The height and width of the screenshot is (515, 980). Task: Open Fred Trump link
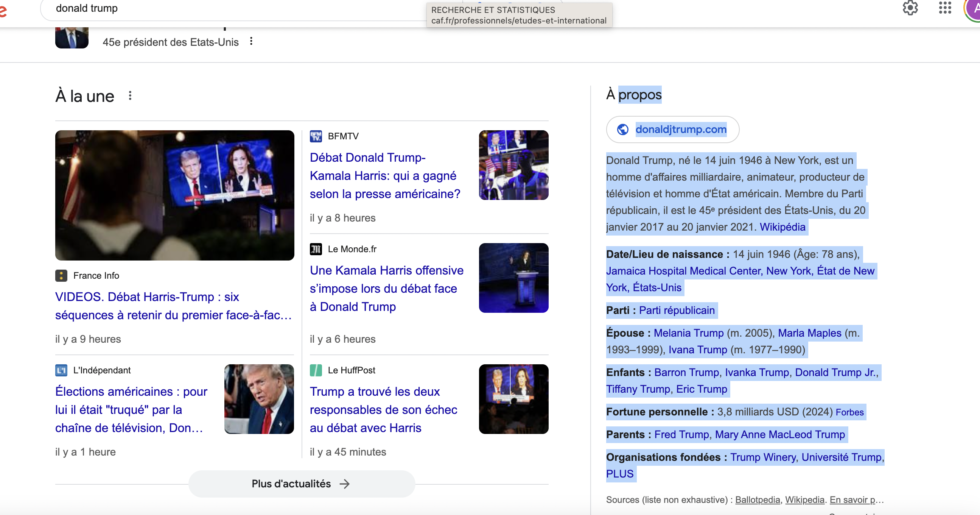[x=682, y=435]
